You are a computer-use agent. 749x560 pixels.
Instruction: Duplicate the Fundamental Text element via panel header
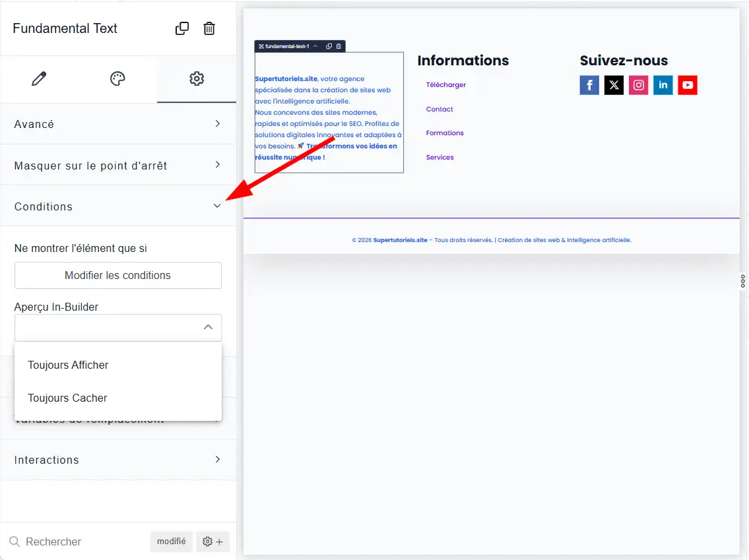[x=182, y=28]
